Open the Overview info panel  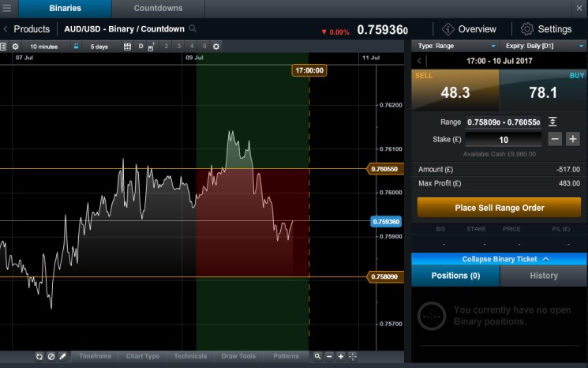pyautogui.click(x=469, y=29)
